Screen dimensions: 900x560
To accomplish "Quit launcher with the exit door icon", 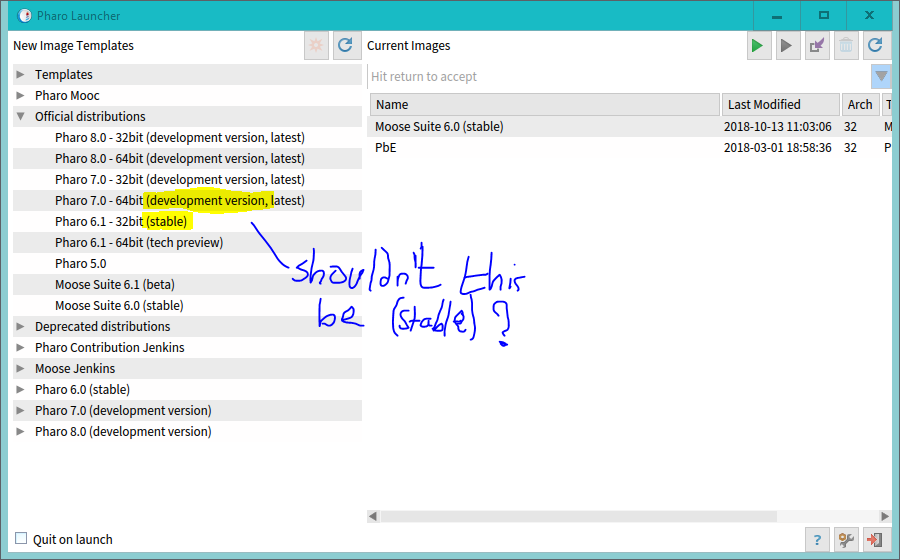I will pyautogui.click(x=875, y=540).
